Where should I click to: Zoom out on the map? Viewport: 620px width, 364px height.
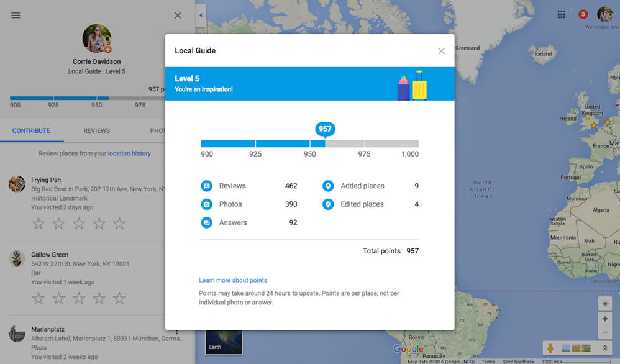pos(605,332)
